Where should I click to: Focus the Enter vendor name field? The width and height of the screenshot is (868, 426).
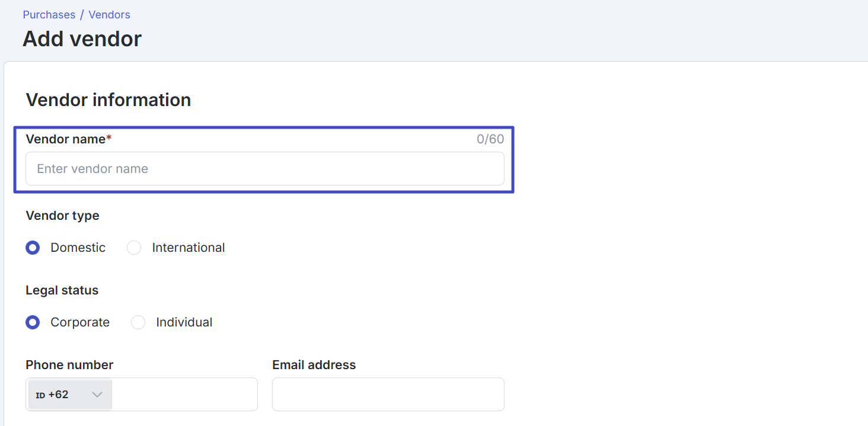[x=265, y=169]
